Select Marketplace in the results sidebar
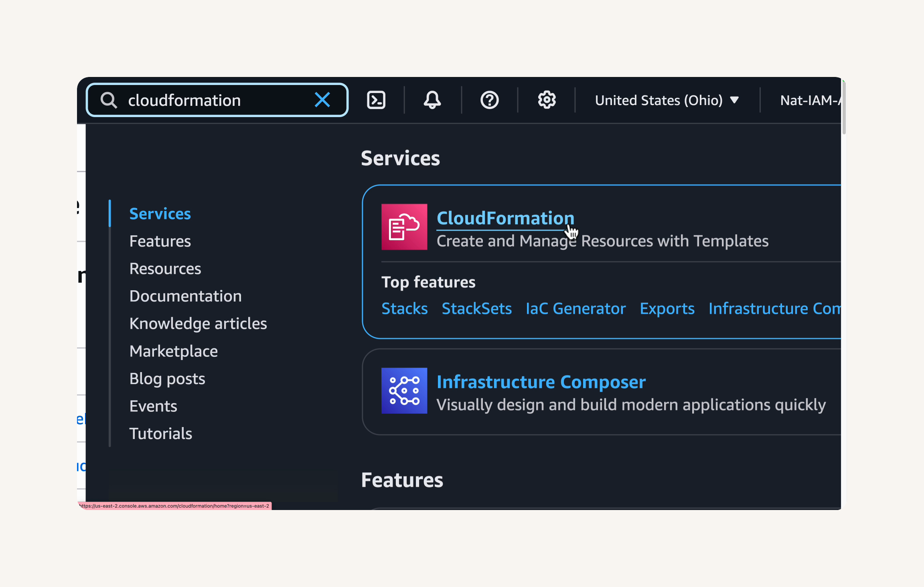The height and width of the screenshot is (587, 924). click(173, 351)
